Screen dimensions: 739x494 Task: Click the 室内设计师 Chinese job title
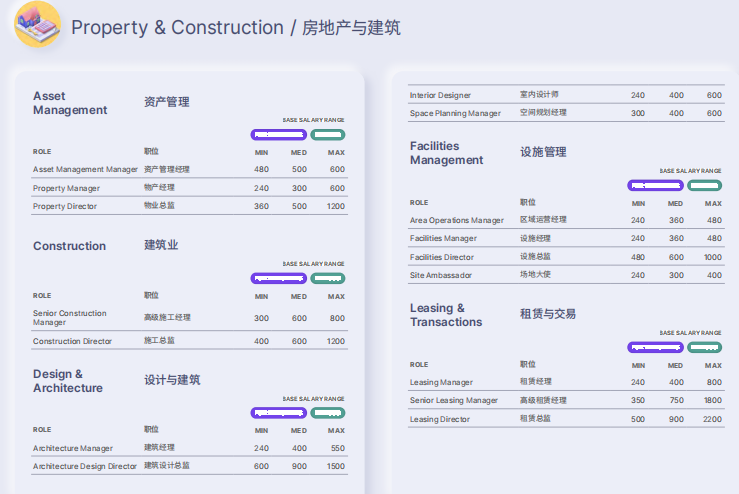click(539, 94)
